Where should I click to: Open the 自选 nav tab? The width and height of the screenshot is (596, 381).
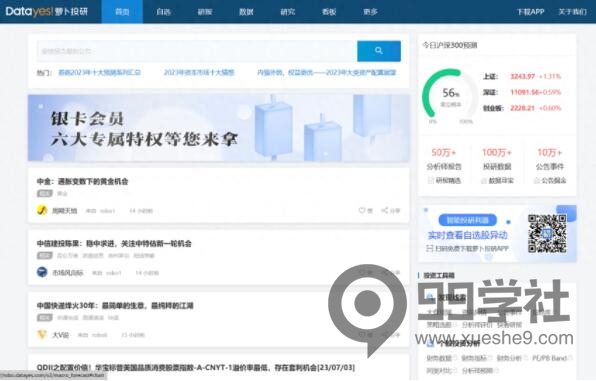[163, 12]
